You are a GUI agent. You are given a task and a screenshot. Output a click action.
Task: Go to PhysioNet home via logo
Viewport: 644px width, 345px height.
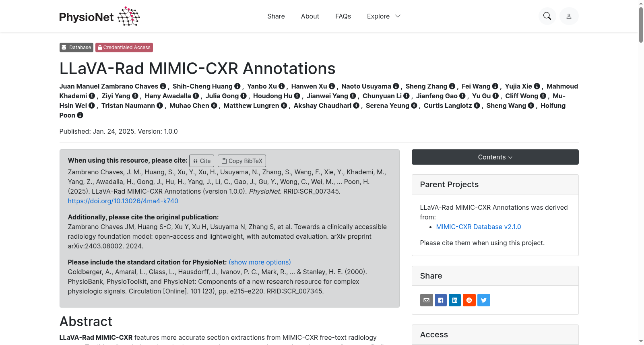(x=99, y=17)
